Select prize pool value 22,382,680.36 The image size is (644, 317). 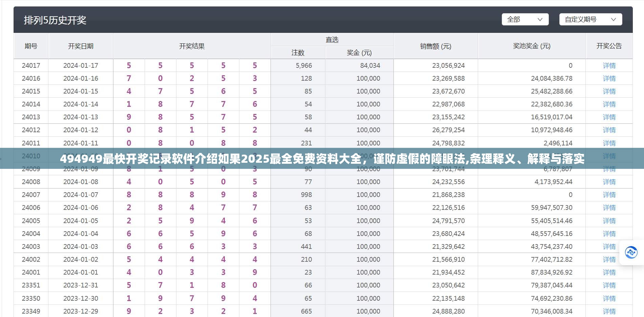(552, 104)
